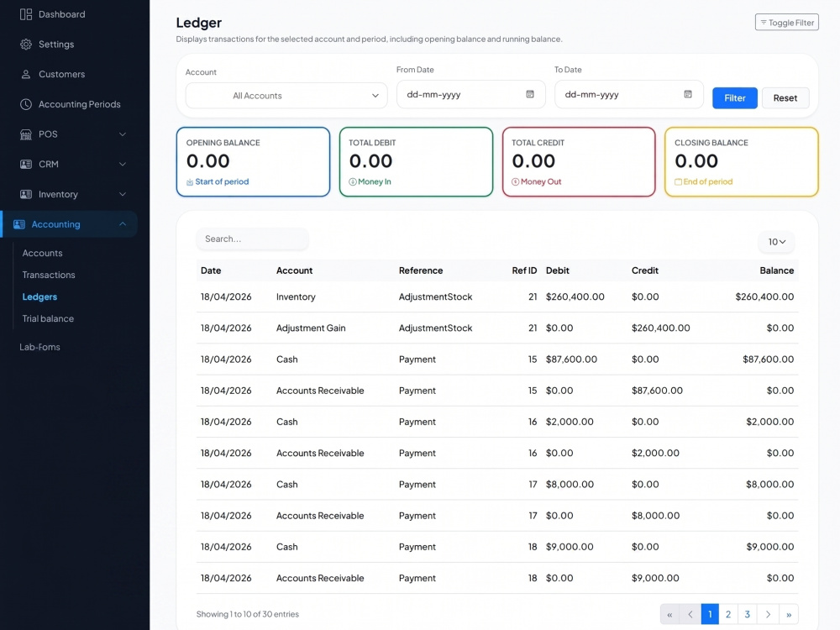Screen dimensions: 840x630
Task: Click the Accounting Periods clock icon
Action: click(x=26, y=104)
